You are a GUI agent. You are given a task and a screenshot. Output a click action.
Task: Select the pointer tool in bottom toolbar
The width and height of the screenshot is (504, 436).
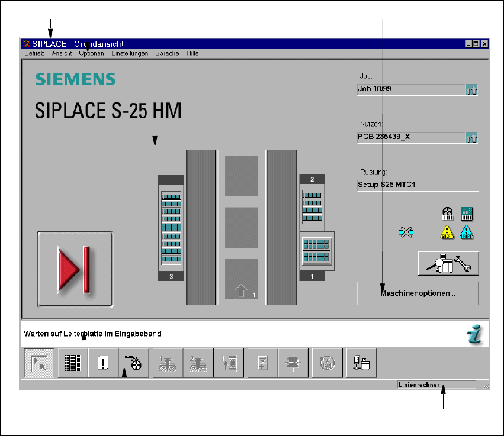tap(39, 363)
